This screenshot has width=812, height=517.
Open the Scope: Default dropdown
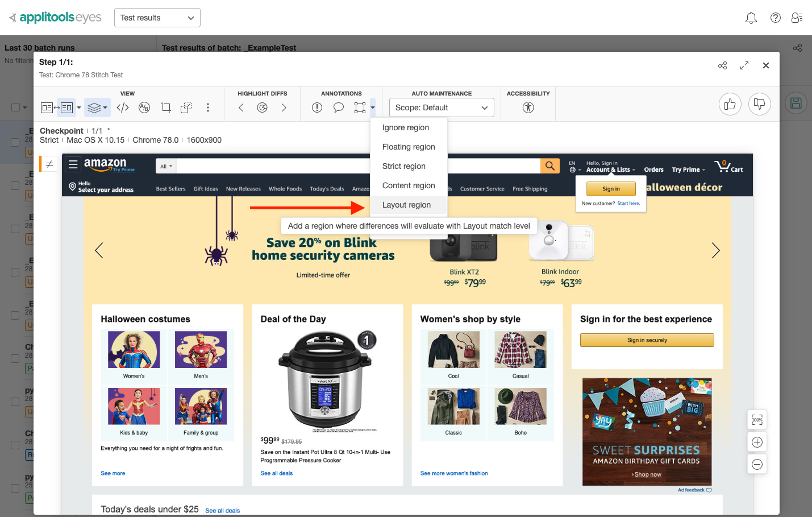pyautogui.click(x=442, y=107)
